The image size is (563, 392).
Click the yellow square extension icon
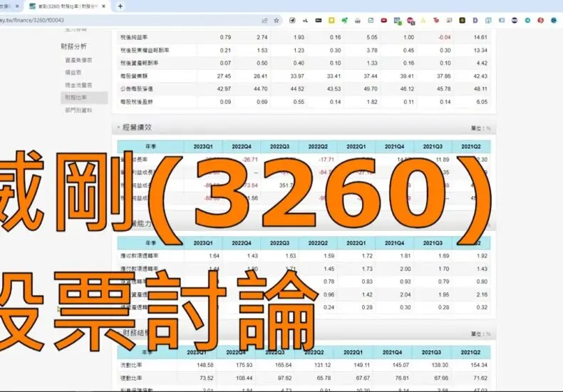(x=331, y=21)
